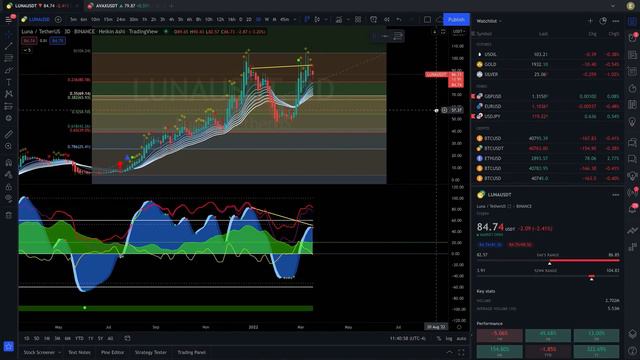This screenshot has width=640, height=360.
Task: Add a compare symbol with plus icon
Action: (58, 19)
